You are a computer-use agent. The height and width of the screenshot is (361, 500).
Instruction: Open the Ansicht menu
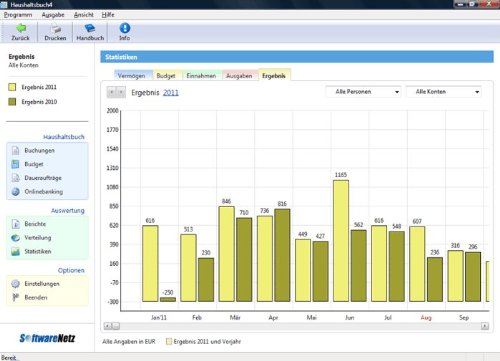click(84, 15)
